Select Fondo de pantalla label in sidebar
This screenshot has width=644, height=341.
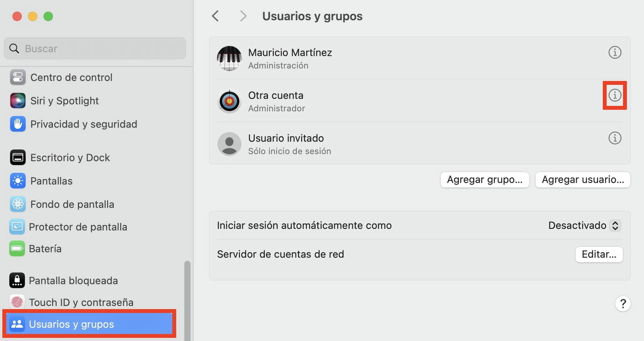pos(72,204)
